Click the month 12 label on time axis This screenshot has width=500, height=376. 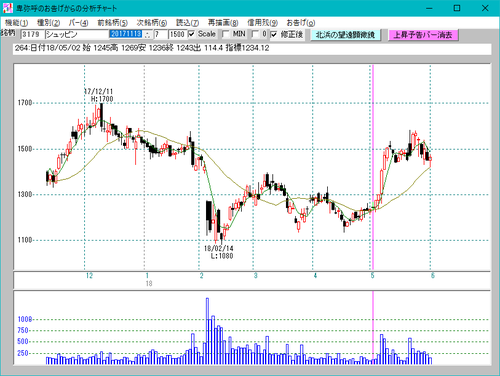89,276
